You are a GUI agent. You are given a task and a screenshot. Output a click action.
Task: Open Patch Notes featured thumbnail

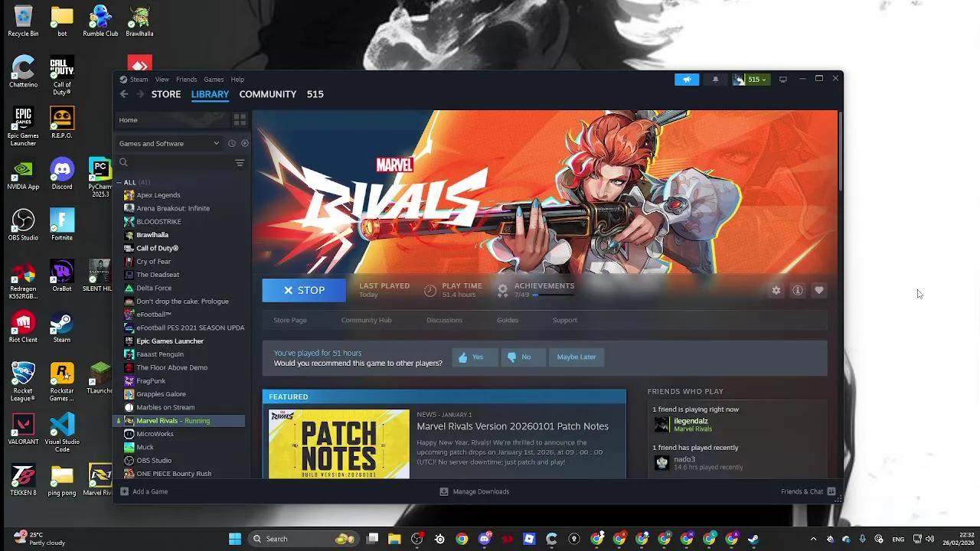pos(339,444)
